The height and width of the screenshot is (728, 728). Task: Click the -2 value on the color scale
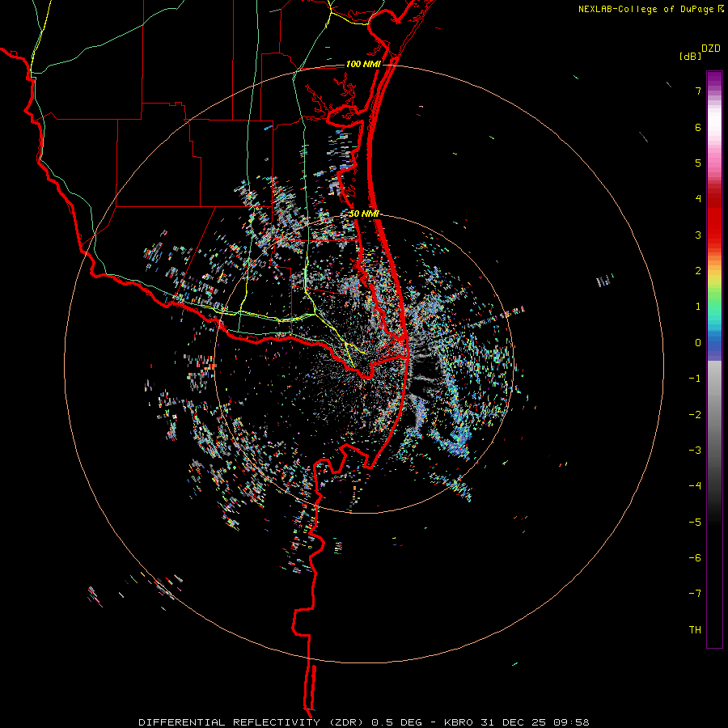click(x=695, y=415)
